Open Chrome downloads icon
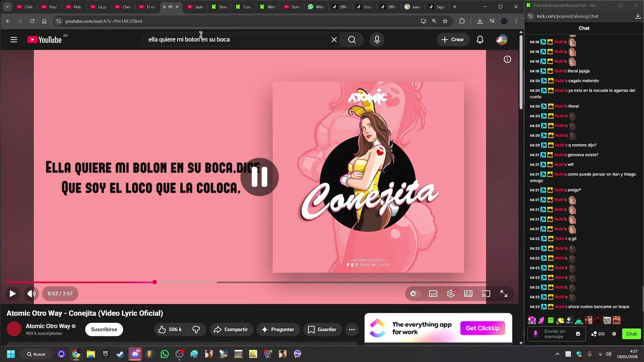The image size is (644, 362). click(x=480, y=21)
